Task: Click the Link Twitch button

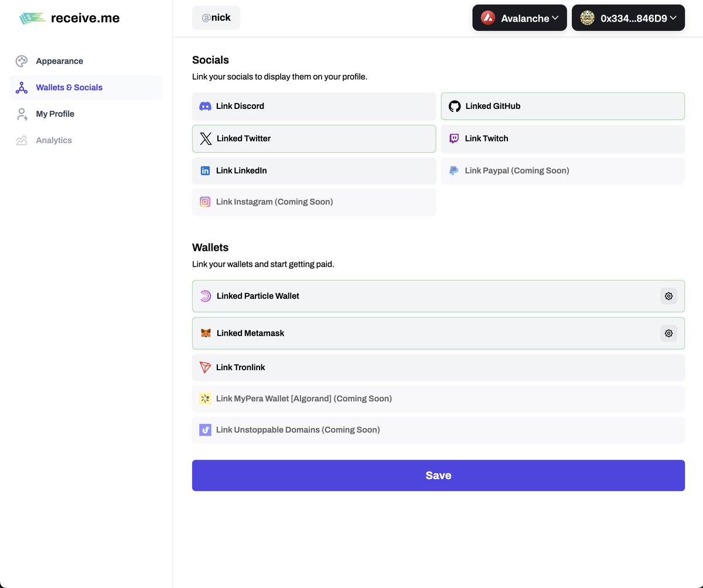Action: [563, 139]
